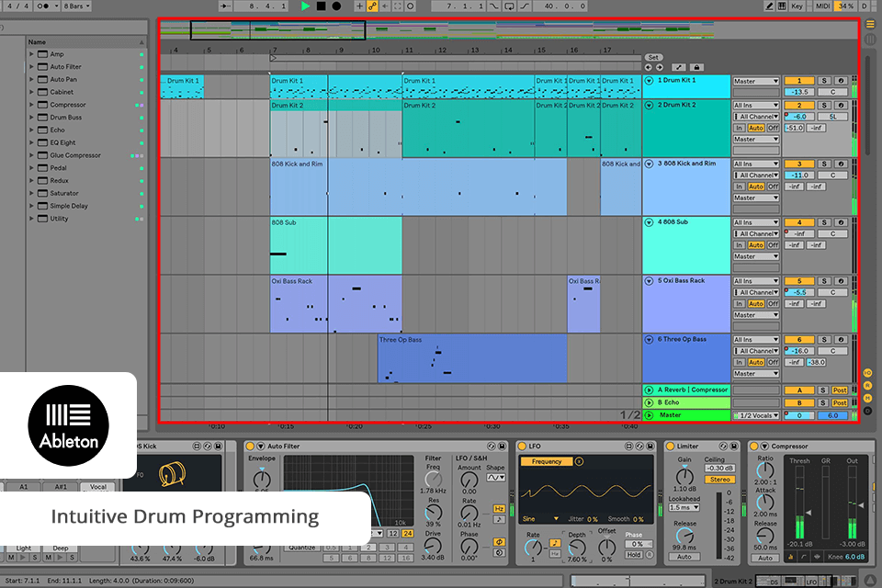The height and width of the screenshot is (588, 882).
Task: Open 1/2 Vocals master output dropdown
Action: point(755,416)
